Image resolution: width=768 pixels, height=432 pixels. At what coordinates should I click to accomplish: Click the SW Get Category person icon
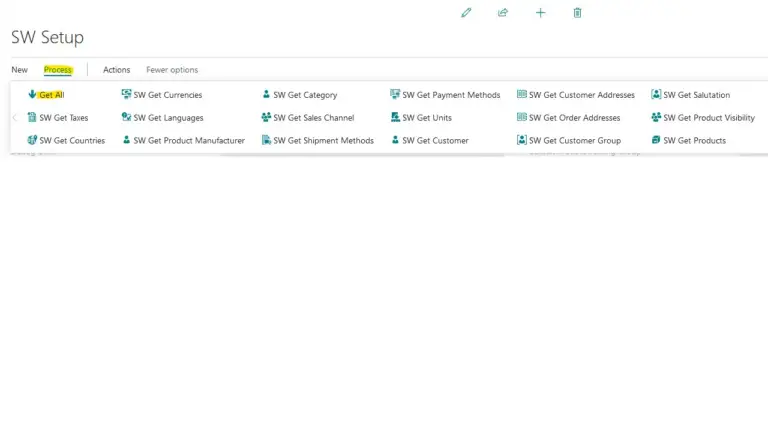[x=266, y=94]
